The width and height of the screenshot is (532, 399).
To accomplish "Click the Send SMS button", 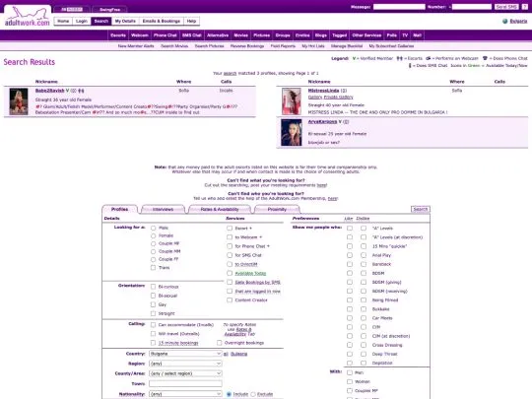I will click(506, 7).
